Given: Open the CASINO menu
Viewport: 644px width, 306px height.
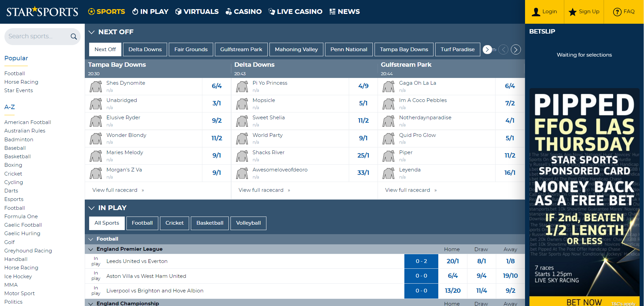Looking at the screenshot, I should pos(244,12).
